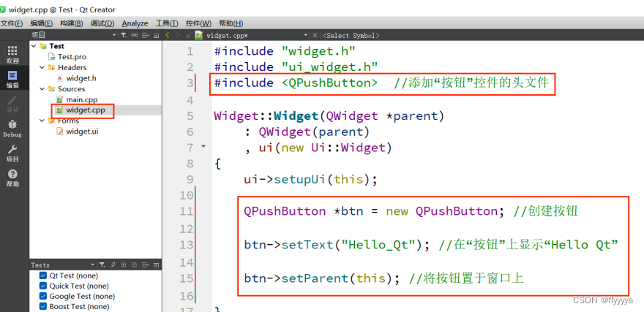
Task: Split the 项目 panel view
Action: click(x=145, y=36)
